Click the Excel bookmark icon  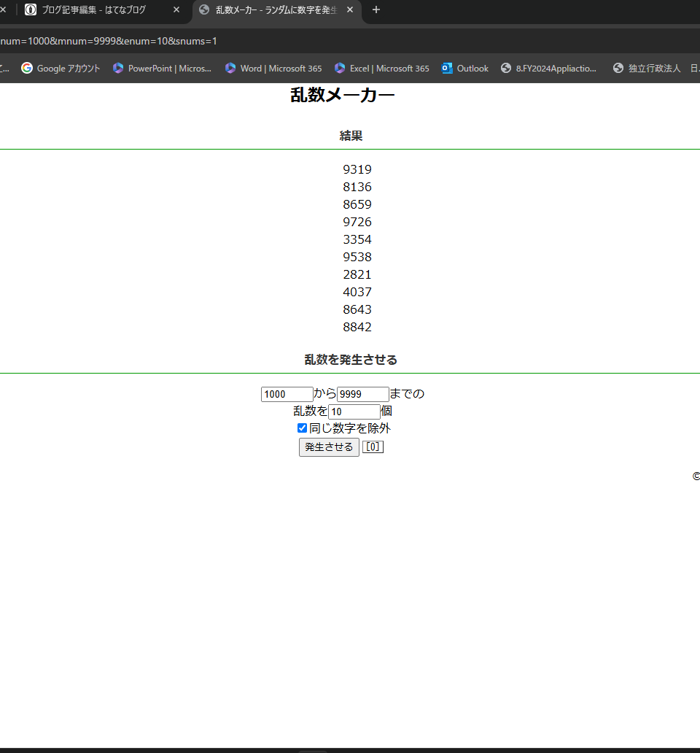[340, 68]
